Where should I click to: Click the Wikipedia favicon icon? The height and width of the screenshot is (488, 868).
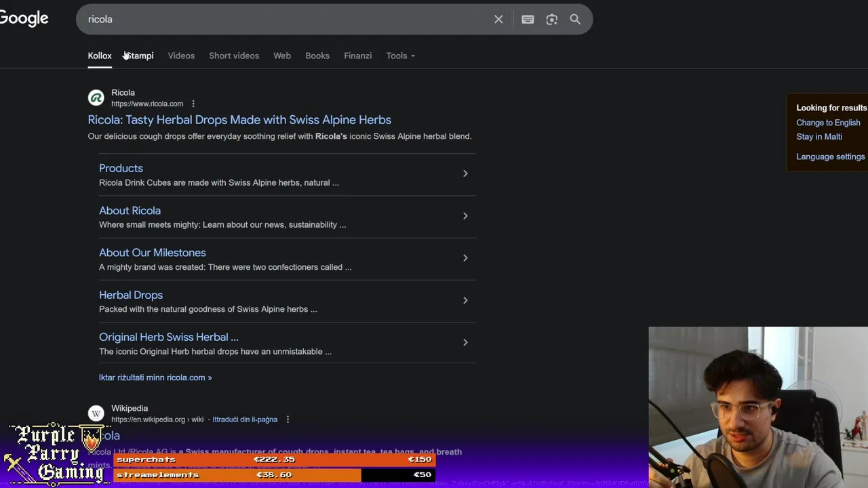[x=96, y=413]
